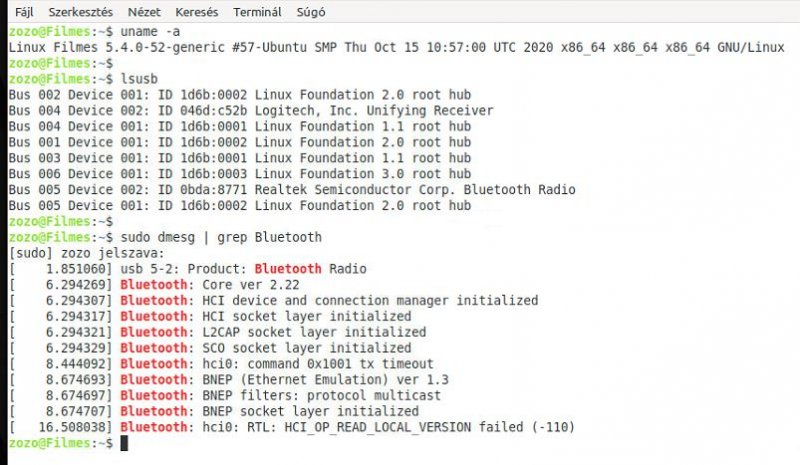The image size is (800, 465).
Task: Click the lsusb command line
Action: tap(83, 79)
